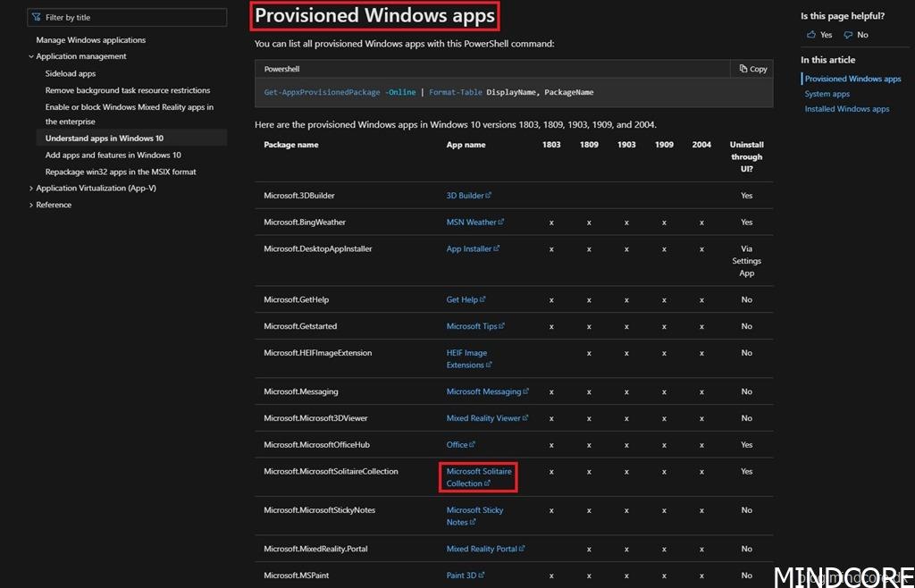Click the Copy icon in the PowerShell code block
915x588 pixels.
[x=743, y=69]
